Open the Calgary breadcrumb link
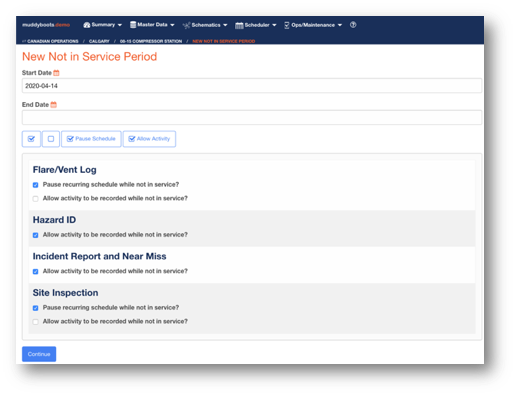The width and height of the screenshot is (515, 395). pyautogui.click(x=99, y=41)
